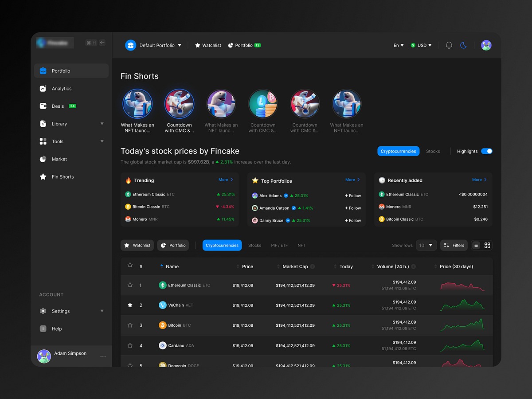
Task: Open the first What Makes an NFT short
Action: pos(137,104)
